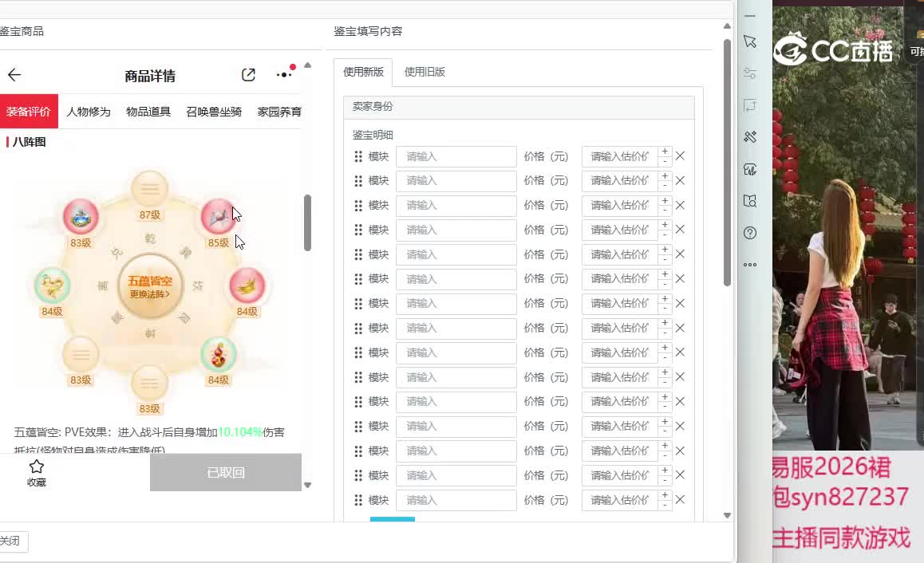Switch to the 召唤兽坐骑 tab
This screenshot has height=563, width=924.
(214, 112)
